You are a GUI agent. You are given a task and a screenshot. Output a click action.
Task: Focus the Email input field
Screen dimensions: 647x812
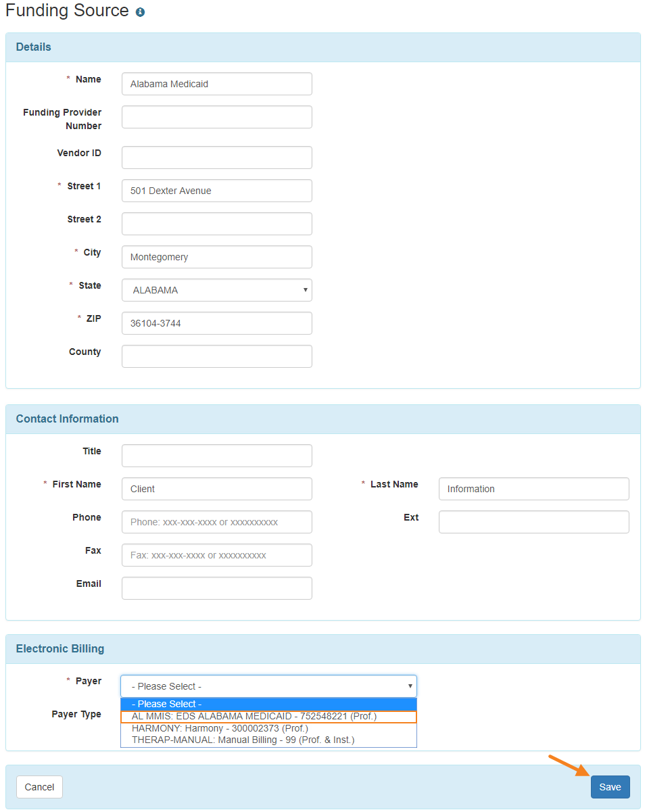pyautogui.click(x=216, y=588)
